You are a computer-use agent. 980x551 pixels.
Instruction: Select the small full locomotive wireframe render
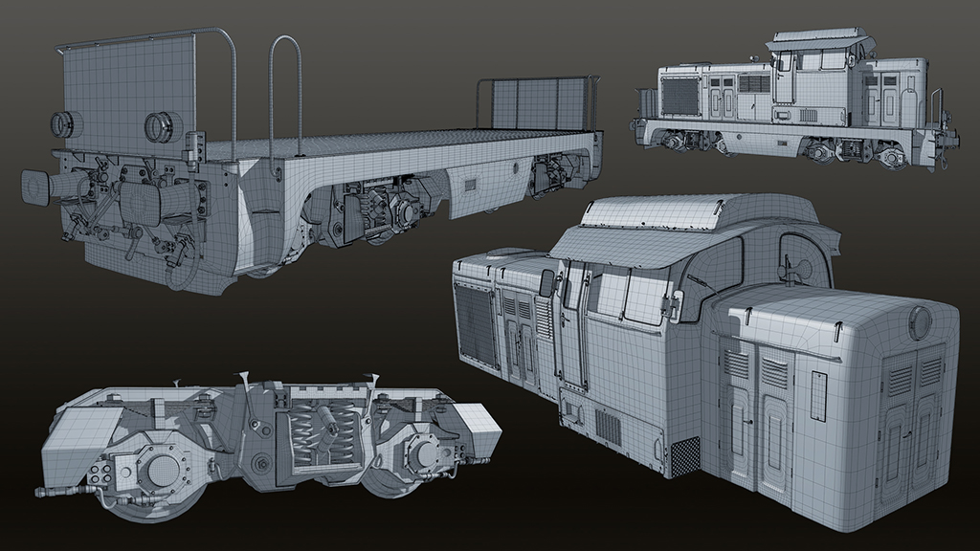pyautogui.click(x=795, y=99)
